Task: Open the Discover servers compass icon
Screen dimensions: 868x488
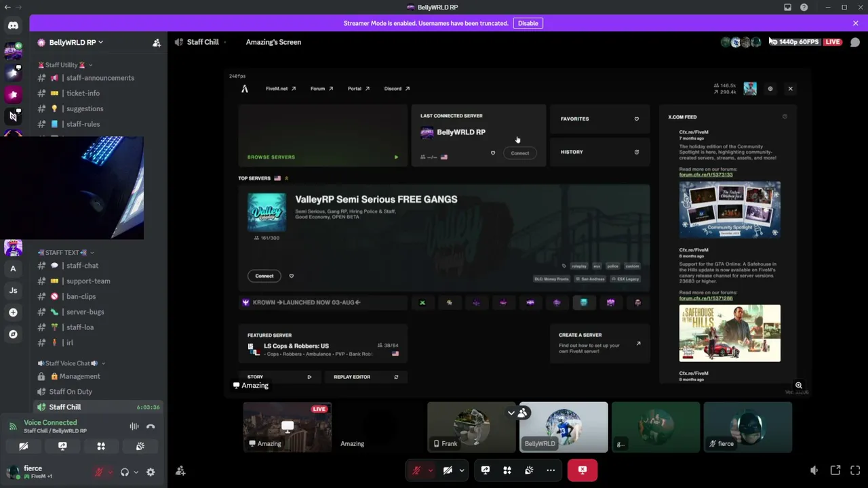Action: [13, 334]
